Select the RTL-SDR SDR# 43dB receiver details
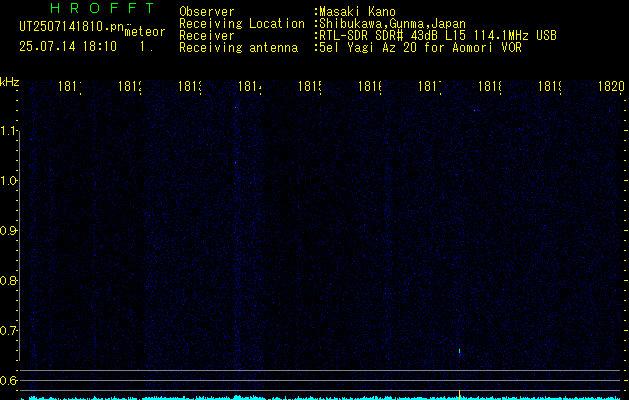This screenshot has height=400, width=629. pyautogui.click(x=436, y=36)
